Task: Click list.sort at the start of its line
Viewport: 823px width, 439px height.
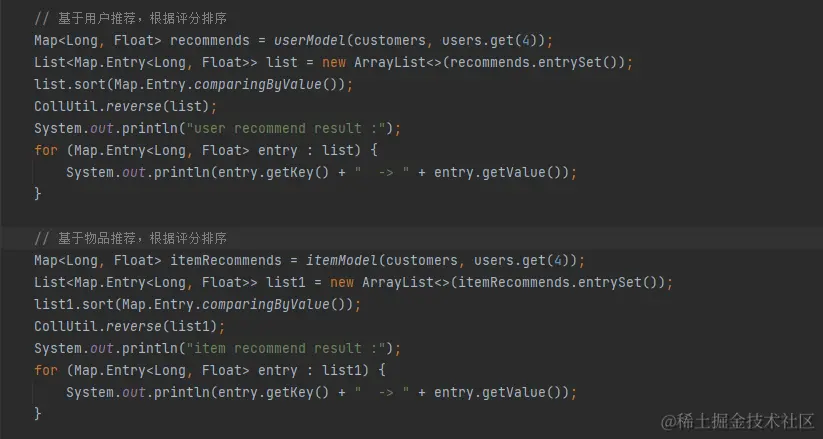Action: [70, 85]
